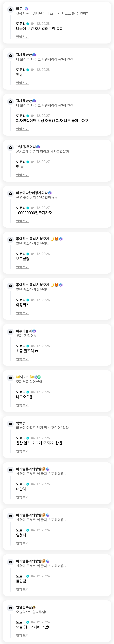Click 도토리's verified badge above the 홧팅 reply
This screenshot has height=644, width=114.
pyautogui.click(x=28, y=70)
